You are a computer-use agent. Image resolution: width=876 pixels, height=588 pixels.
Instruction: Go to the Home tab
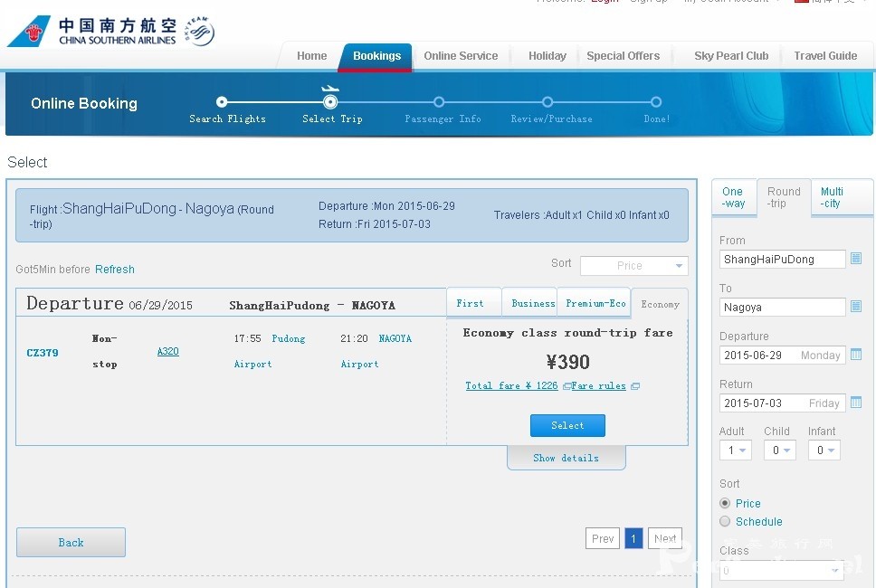[311, 56]
